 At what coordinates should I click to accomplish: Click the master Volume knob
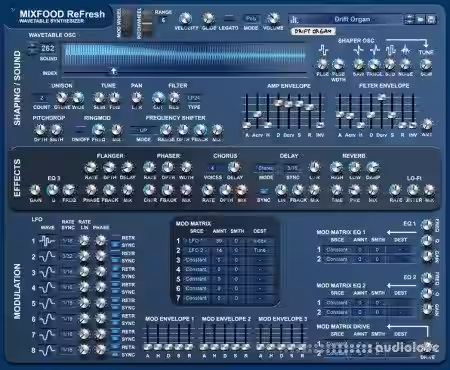coord(273,18)
